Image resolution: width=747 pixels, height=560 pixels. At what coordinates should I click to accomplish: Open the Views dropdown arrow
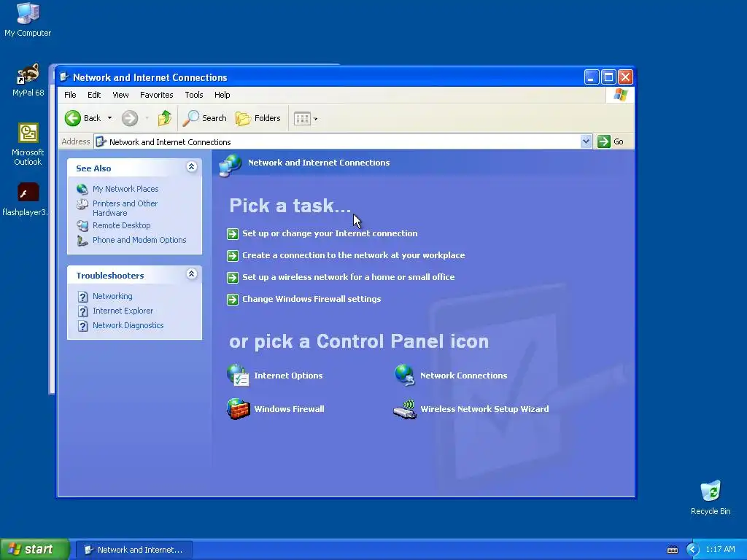click(315, 119)
